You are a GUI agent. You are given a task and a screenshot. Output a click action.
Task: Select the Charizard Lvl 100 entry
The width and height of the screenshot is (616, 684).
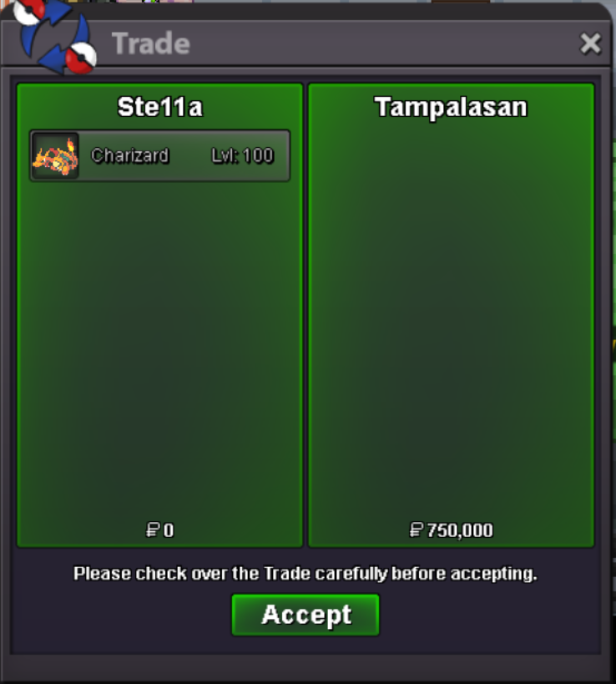click(x=159, y=155)
